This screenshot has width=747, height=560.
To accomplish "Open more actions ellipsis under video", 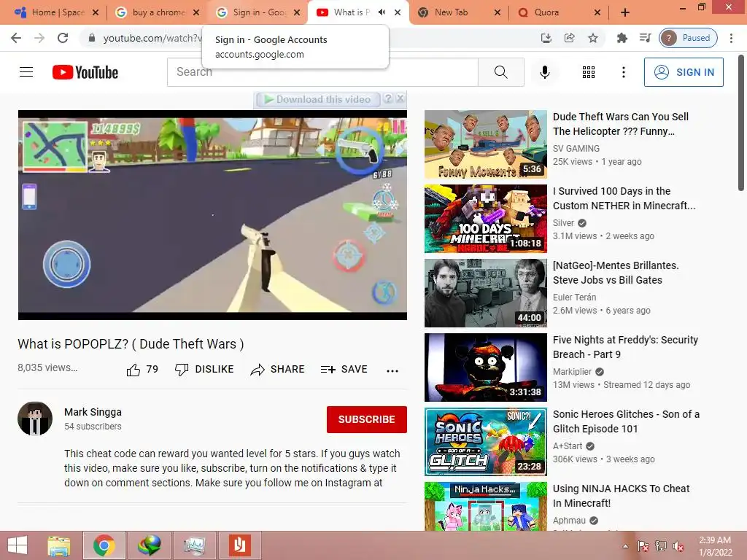I will (392, 370).
